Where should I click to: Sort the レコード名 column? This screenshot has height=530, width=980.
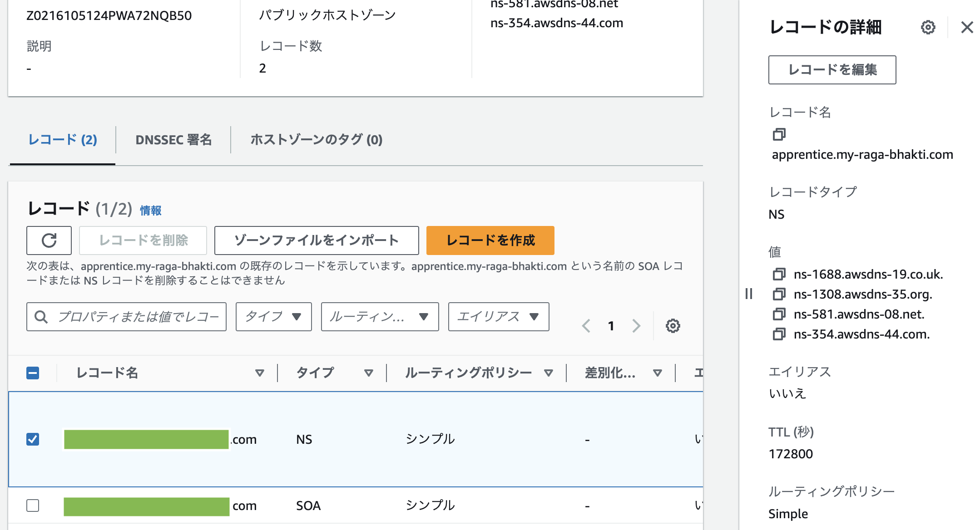pos(260,373)
